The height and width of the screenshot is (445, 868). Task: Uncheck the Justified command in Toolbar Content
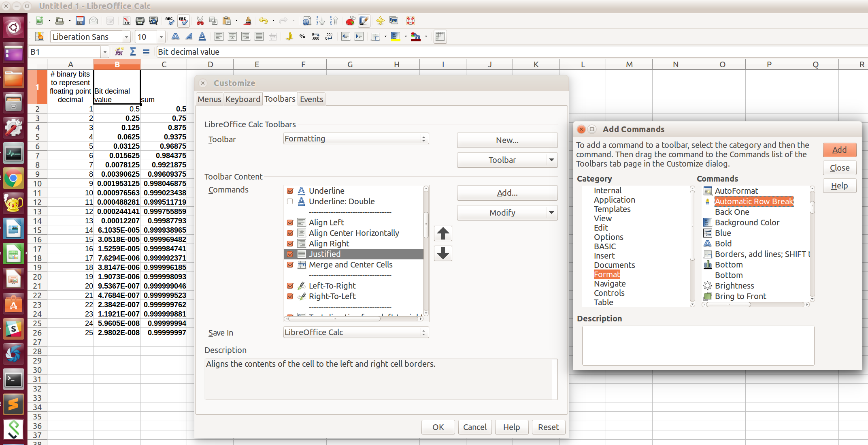[x=290, y=254]
